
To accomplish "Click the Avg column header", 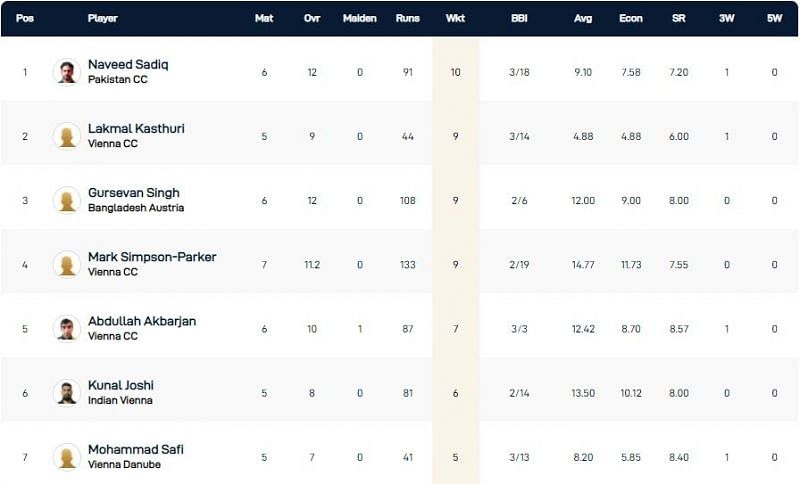I will coord(583,18).
